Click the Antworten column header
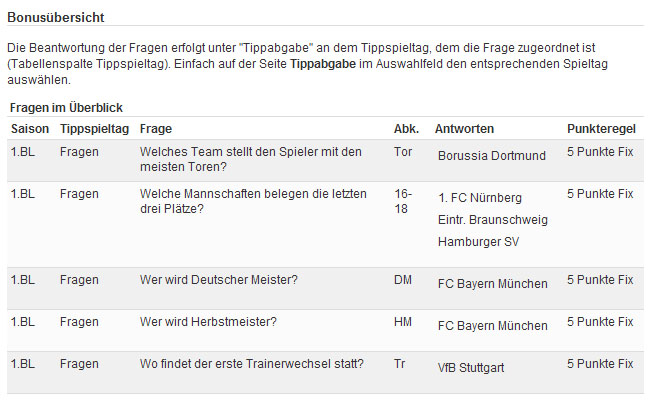Image resolution: width=658 pixels, height=416 pixels. click(x=464, y=129)
